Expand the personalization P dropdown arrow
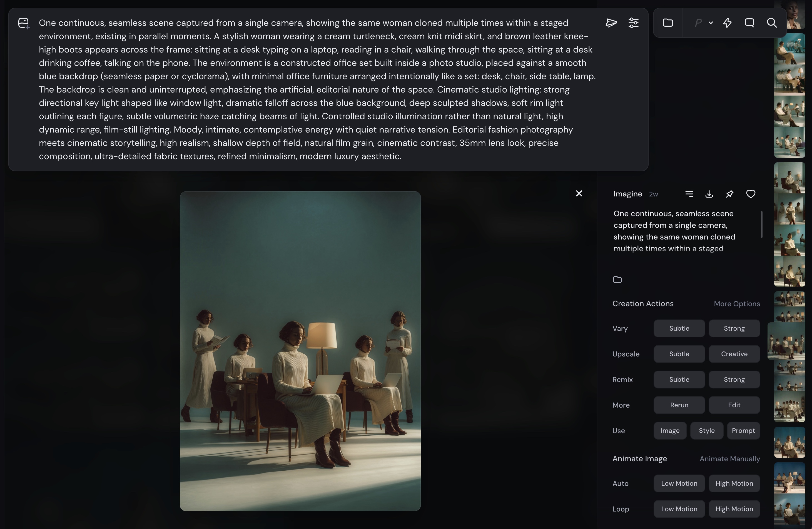Image resolution: width=812 pixels, height=529 pixels. [711, 23]
